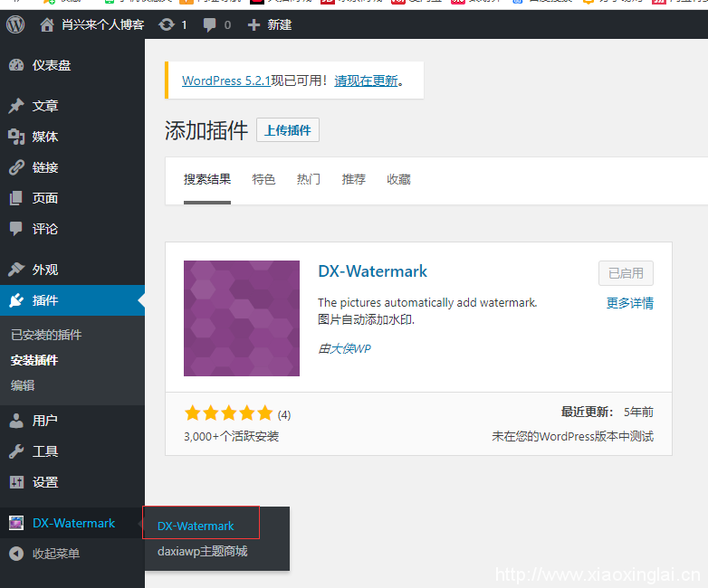
Task: Open the 媒体 media menu
Action: click(72, 137)
